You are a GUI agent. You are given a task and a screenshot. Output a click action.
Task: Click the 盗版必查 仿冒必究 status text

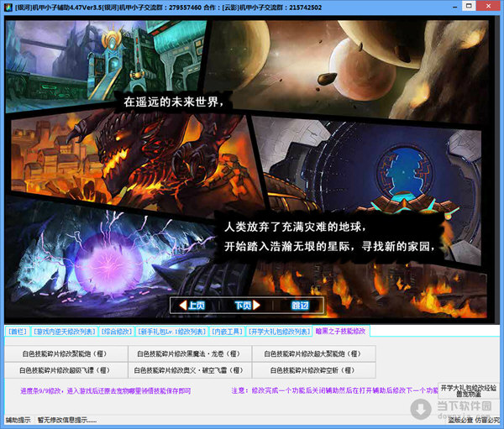(x=474, y=420)
